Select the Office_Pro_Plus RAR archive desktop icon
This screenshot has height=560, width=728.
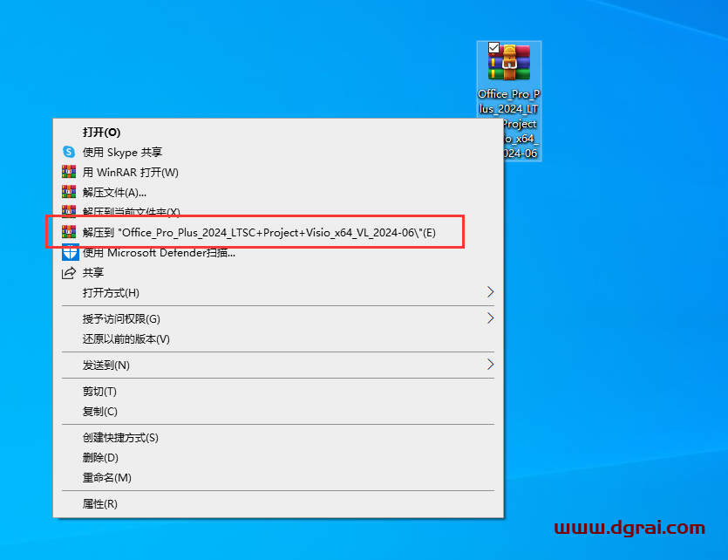point(509,63)
